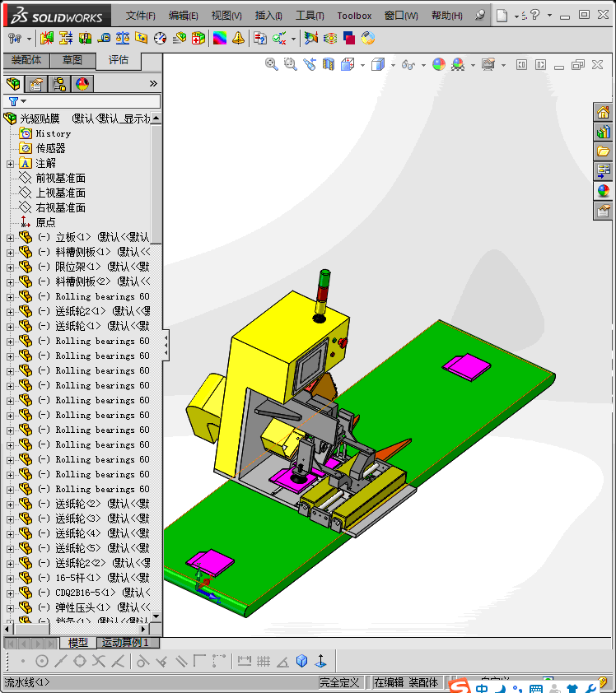Open the 帮助(H) menu
This screenshot has width=616, height=693.
point(446,16)
